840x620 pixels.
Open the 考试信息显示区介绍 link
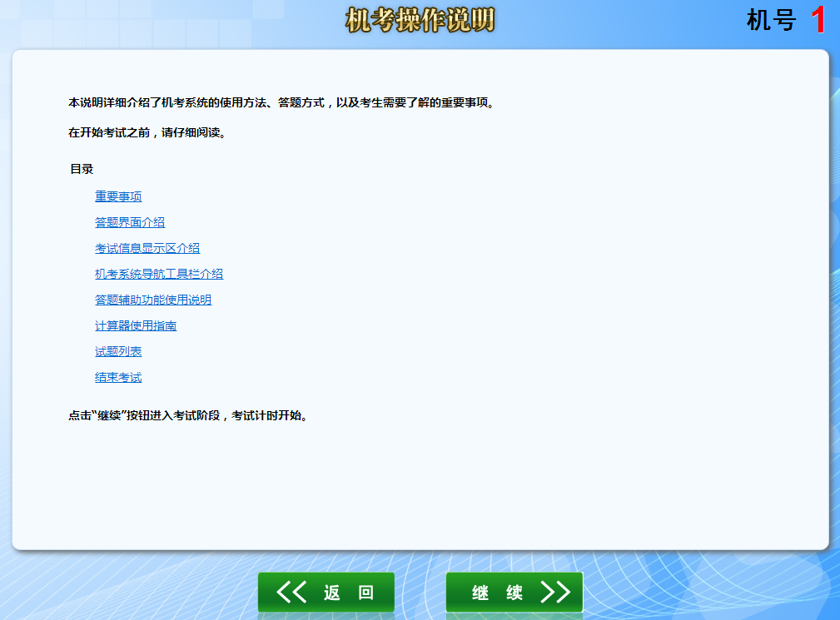point(149,248)
